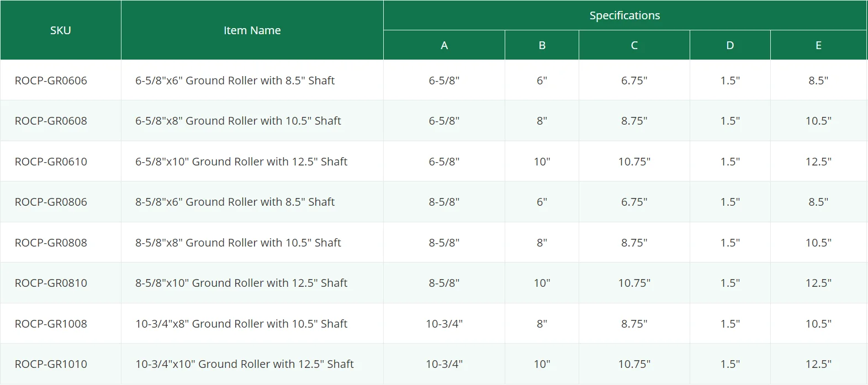This screenshot has width=868, height=385.
Task: Click the Specifications header cell
Action: pos(625,15)
